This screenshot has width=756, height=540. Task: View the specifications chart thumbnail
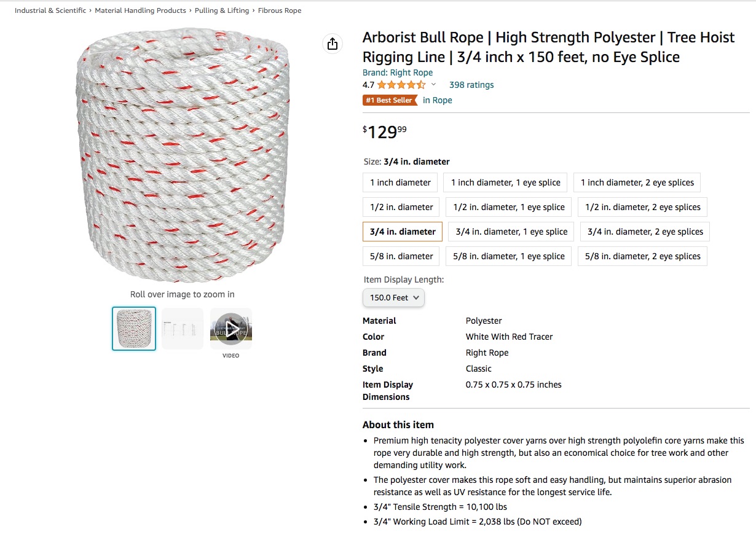[x=183, y=329]
